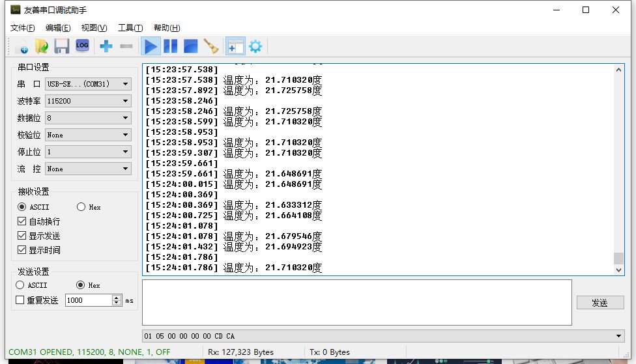Open the 工具(T) menu
Image resolution: width=636 pixels, height=364 pixels.
click(x=130, y=27)
